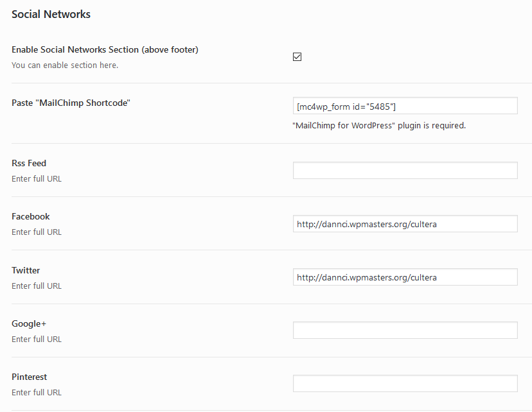Viewport: 532px width, 412px height.
Task: Click the MailChimp Shortcode input field
Action: click(x=405, y=105)
